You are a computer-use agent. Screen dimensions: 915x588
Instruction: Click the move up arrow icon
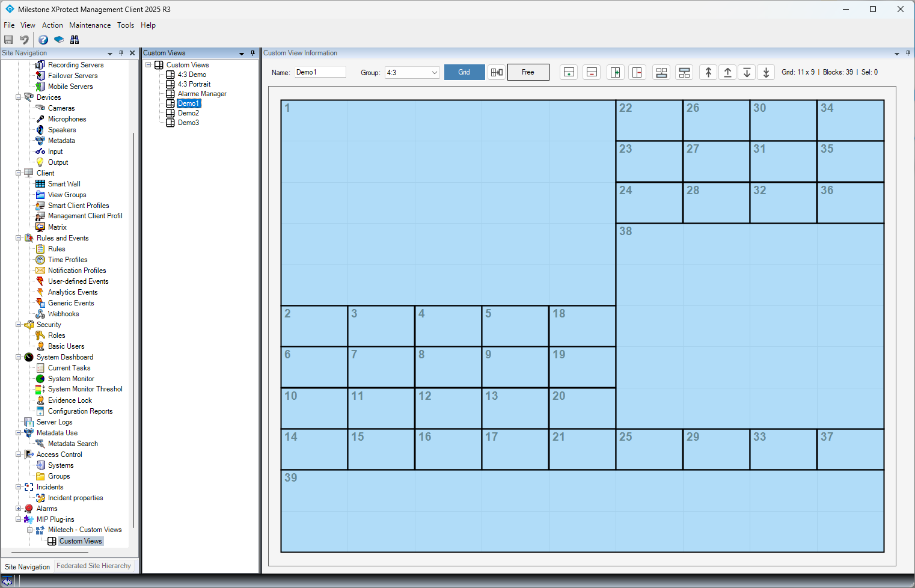[727, 72]
